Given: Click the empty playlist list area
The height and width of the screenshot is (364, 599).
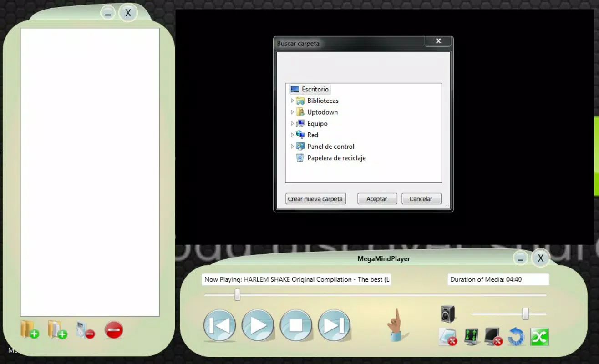Looking at the screenshot, I should (90, 172).
